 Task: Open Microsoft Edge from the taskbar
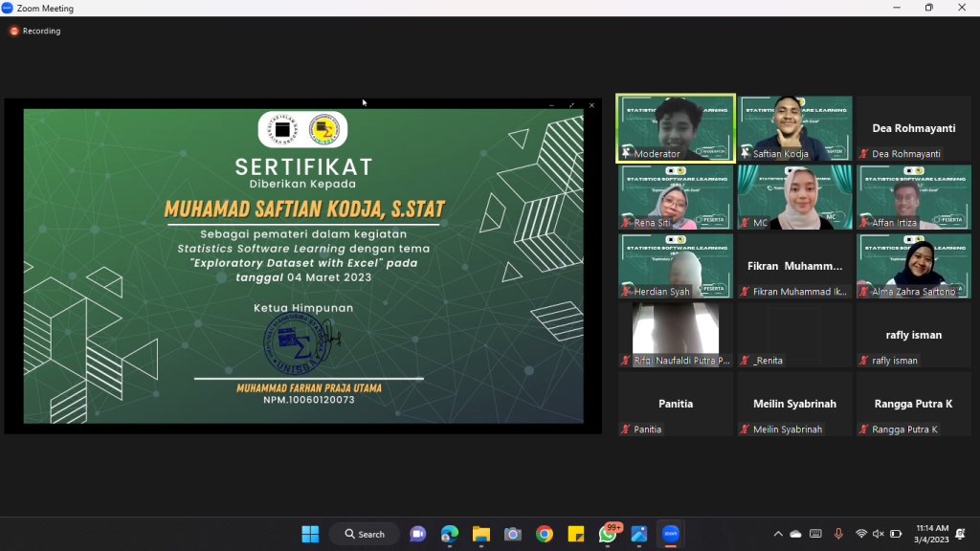click(450, 534)
